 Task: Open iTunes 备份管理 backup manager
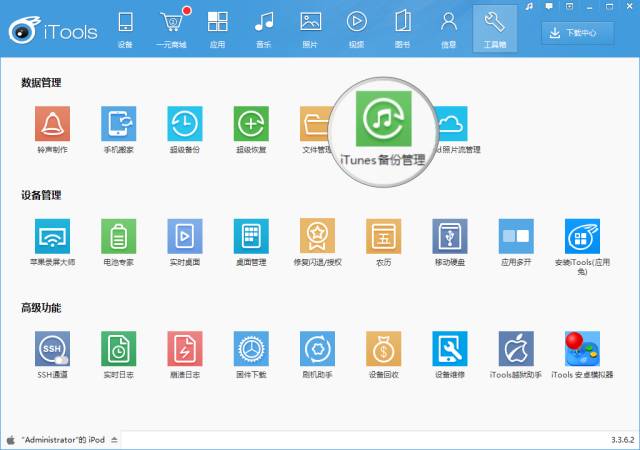tap(384, 118)
